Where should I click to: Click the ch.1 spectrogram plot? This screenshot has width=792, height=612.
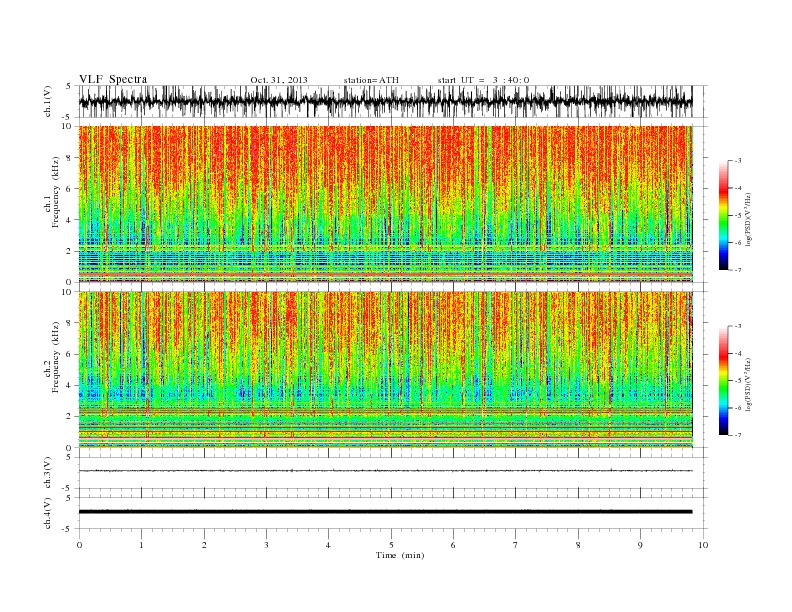pyautogui.click(x=386, y=204)
